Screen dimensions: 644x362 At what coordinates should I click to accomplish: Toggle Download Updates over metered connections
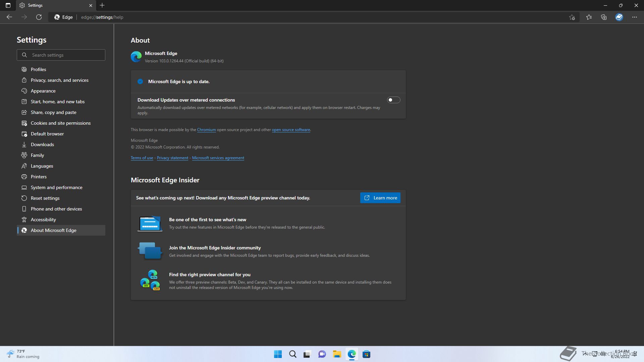(393, 100)
